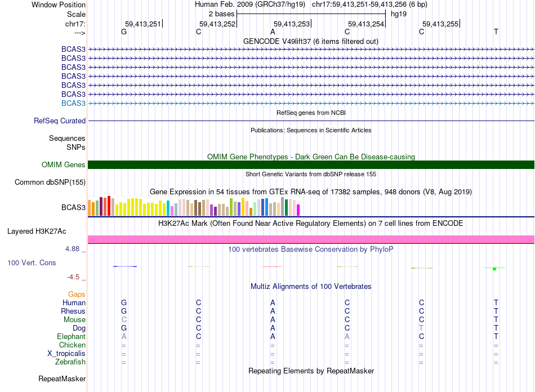The image size is (535, 392).
Task: Click the Rhesus alignment row label
Action: point(73,311)
